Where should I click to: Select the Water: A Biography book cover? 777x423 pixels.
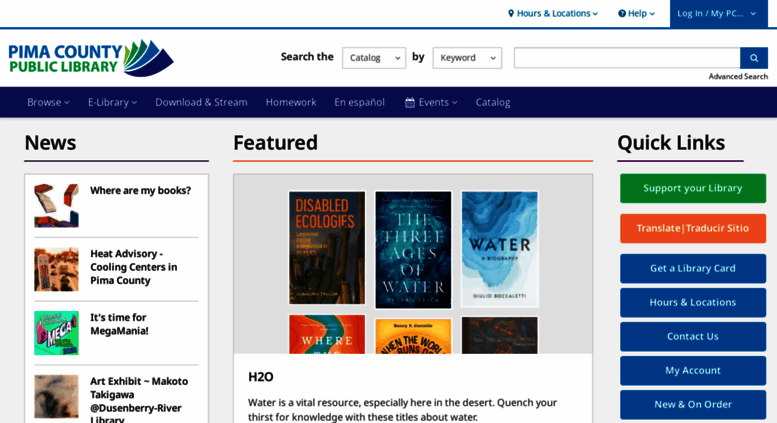click(x=499, y=248)
